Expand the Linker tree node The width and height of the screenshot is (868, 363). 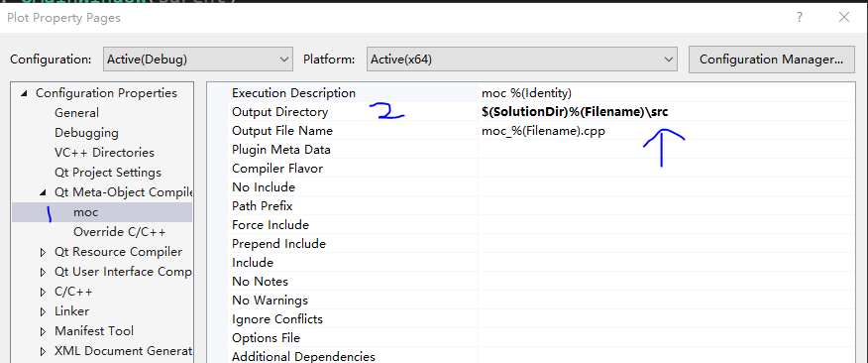44,311
